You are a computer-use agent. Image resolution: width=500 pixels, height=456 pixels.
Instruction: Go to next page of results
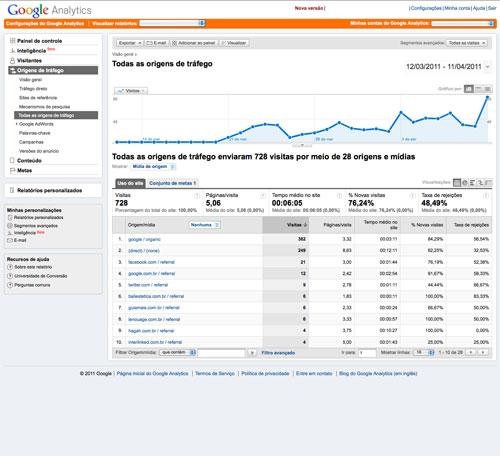(482, 352)
